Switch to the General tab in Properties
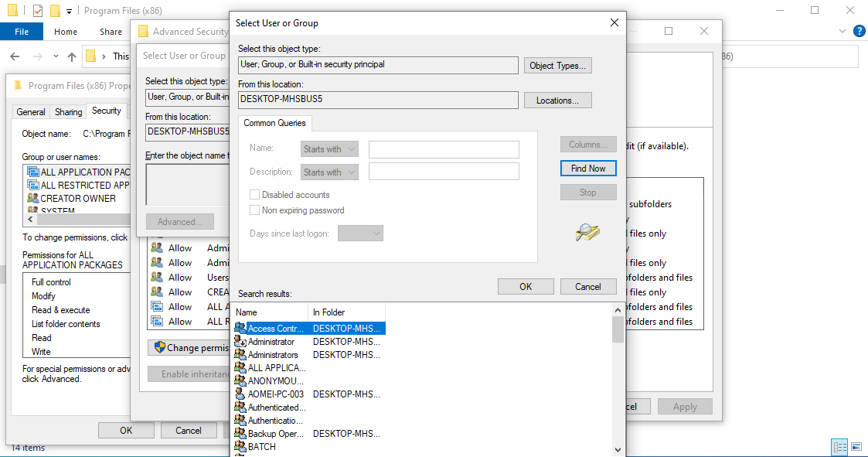Image resolution: width=868 pixels, height=457 pixels. click(x=31, y=112)
